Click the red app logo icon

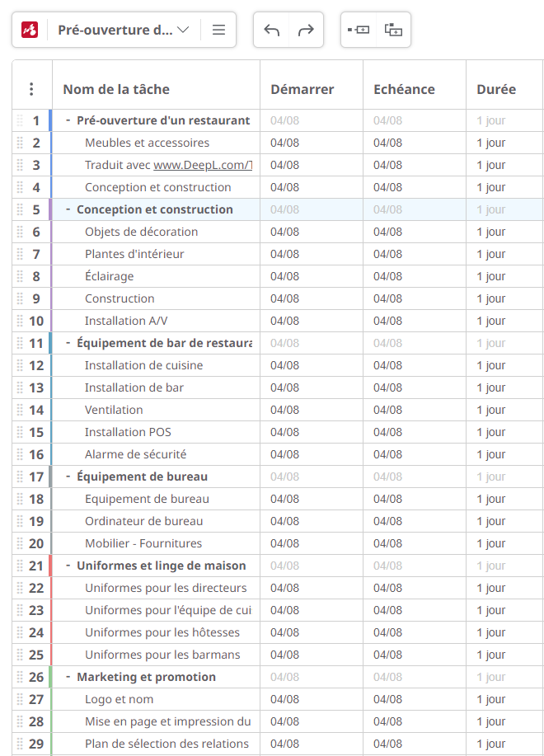30,30
